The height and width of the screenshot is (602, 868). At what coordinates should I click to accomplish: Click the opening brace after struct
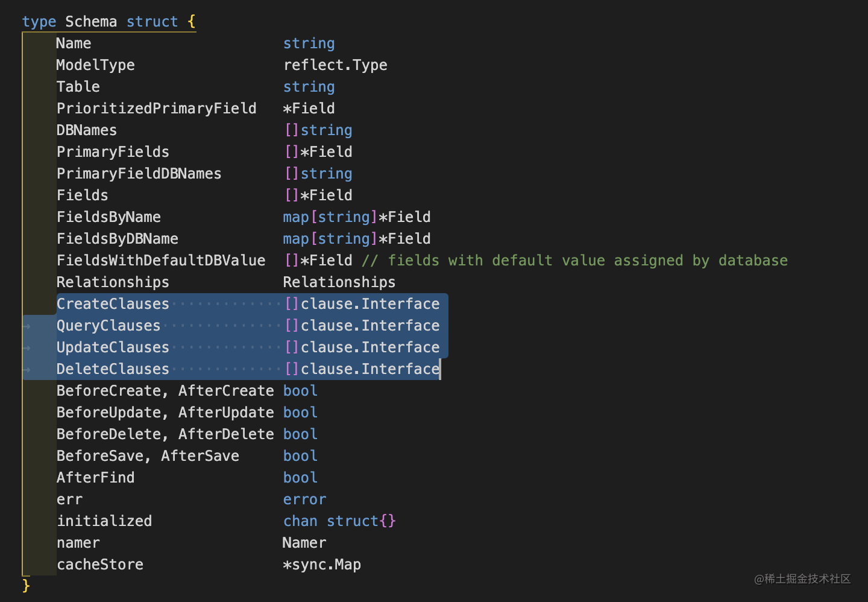[x=191, y=22]
